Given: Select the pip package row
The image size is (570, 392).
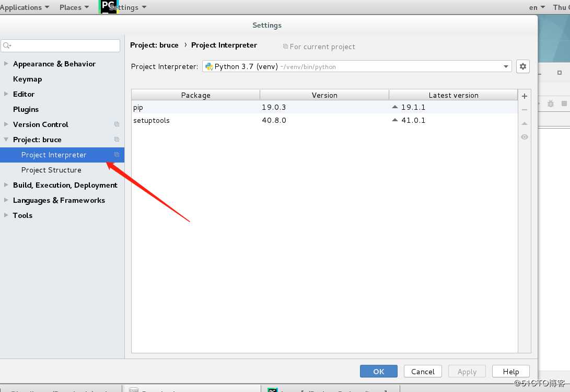Looking at the screenshot, I should (324, 107).
